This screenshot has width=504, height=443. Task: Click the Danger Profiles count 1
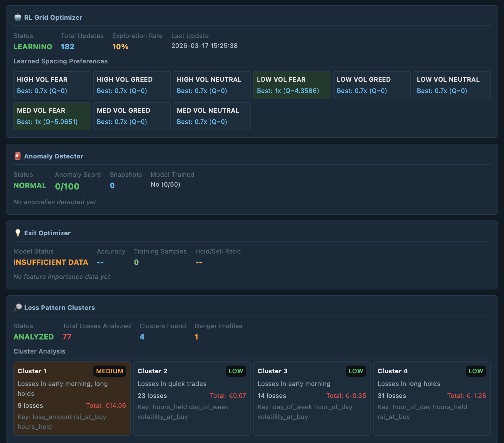point(197,337)
